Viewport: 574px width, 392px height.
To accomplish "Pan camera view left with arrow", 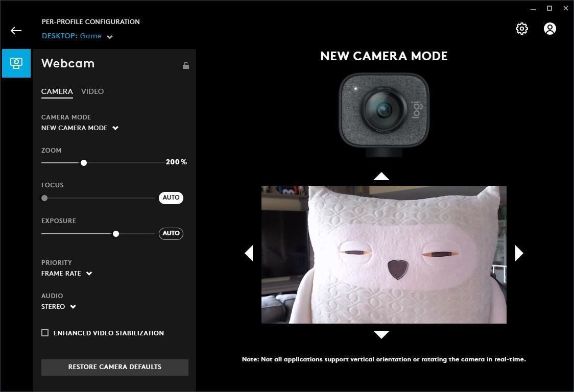I will (249, 253).
